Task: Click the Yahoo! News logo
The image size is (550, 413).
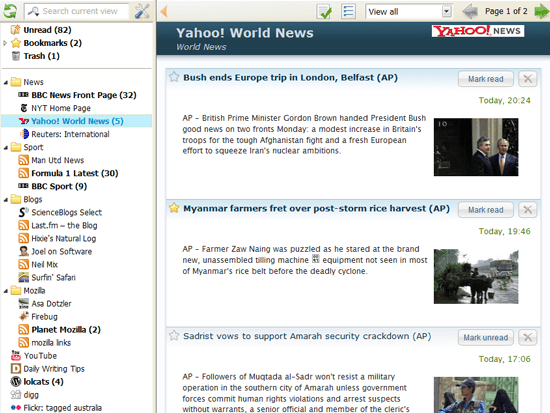Action: click(x=478, y=31)
